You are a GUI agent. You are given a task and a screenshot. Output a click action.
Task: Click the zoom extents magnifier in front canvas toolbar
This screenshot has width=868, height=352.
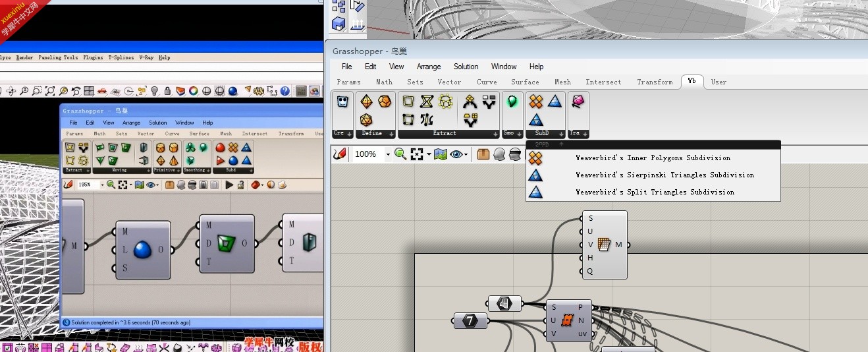[x=400, y=154]
